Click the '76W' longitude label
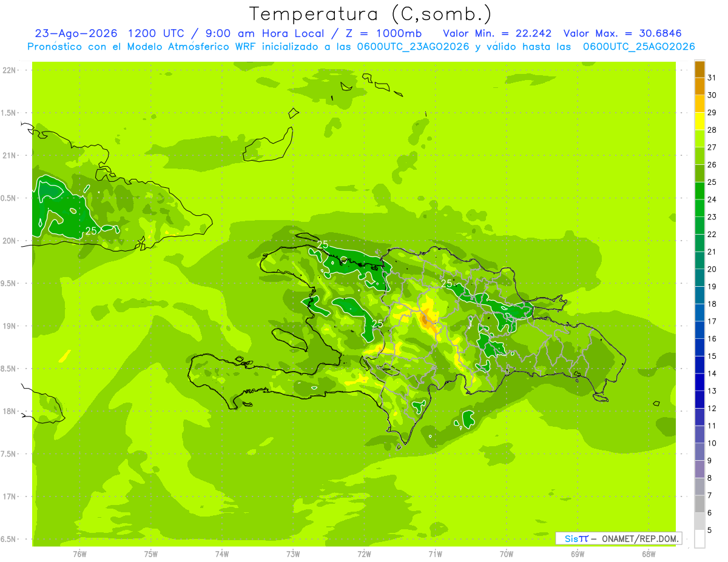Screen dimensions: 728x562 (x=79, y=555)
